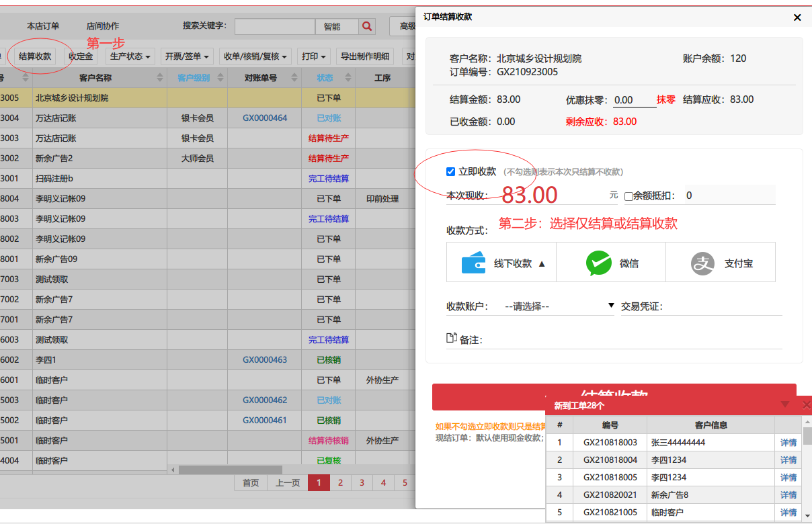812x524 pixels.
Task: Click the 结算待核销 status cell
Action: coord(329,441)
